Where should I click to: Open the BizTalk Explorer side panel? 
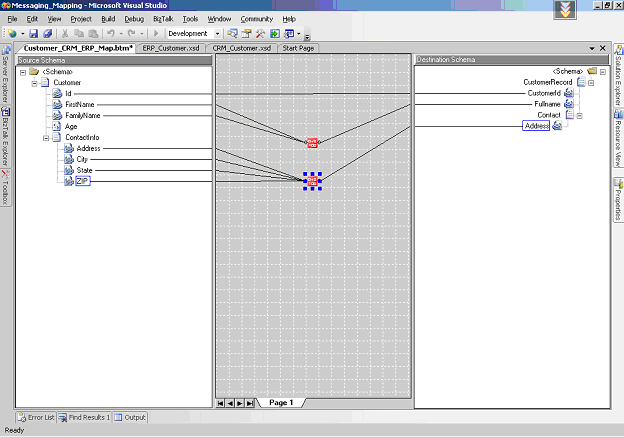(x=6, y=136)
